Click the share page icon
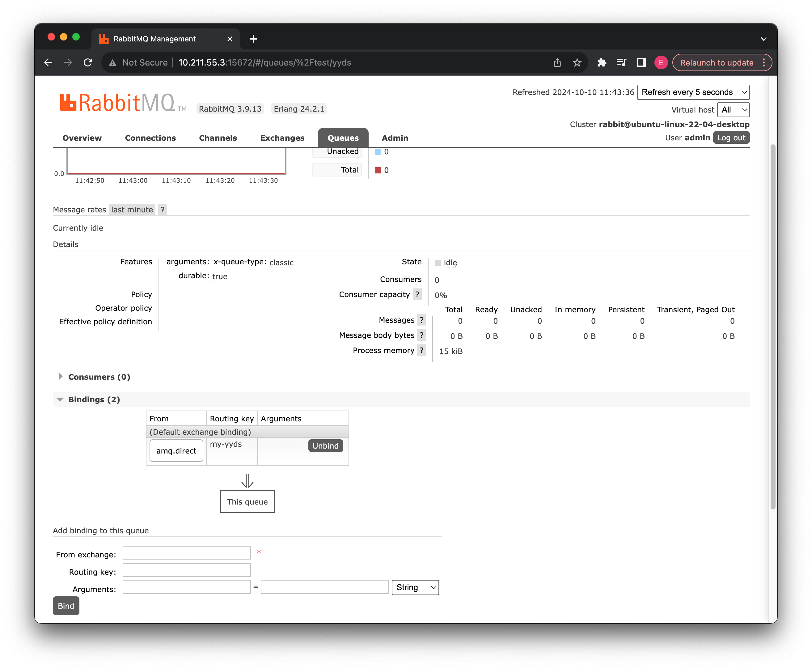The width and height of the screenshot is (812, 669). 557,62
